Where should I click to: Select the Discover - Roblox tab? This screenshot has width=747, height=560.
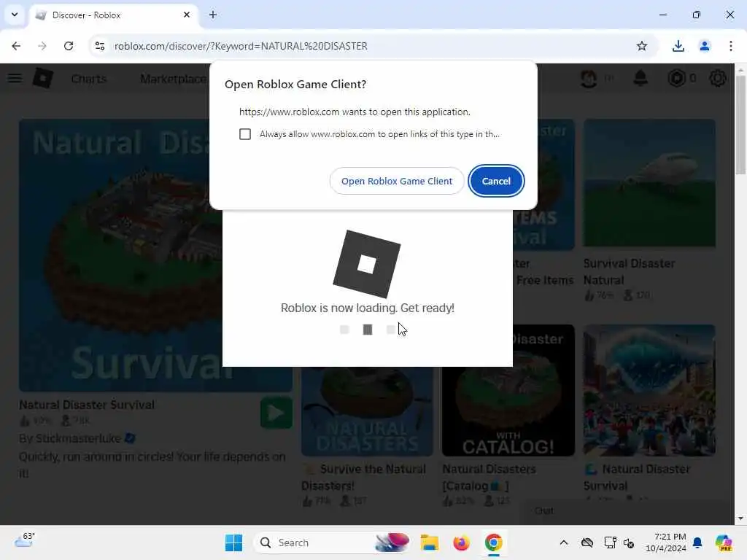tap(113, 15)
